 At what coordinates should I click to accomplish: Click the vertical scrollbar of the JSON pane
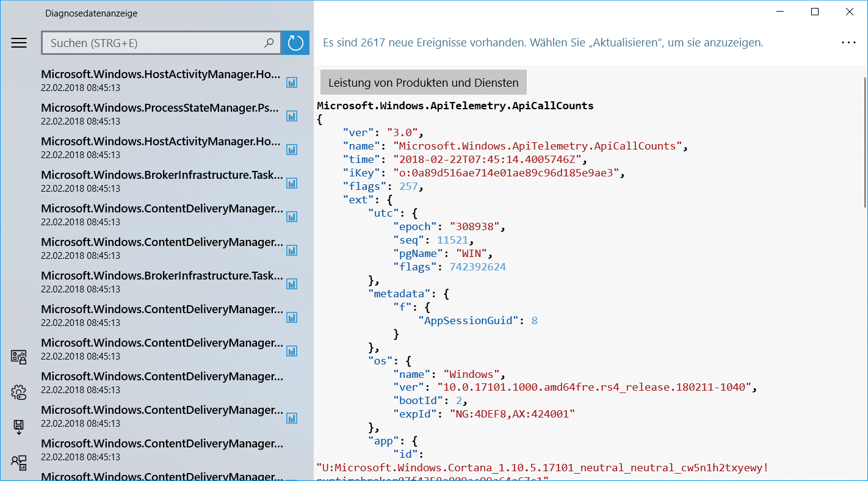pyautogui.click(x=865, y=143)
